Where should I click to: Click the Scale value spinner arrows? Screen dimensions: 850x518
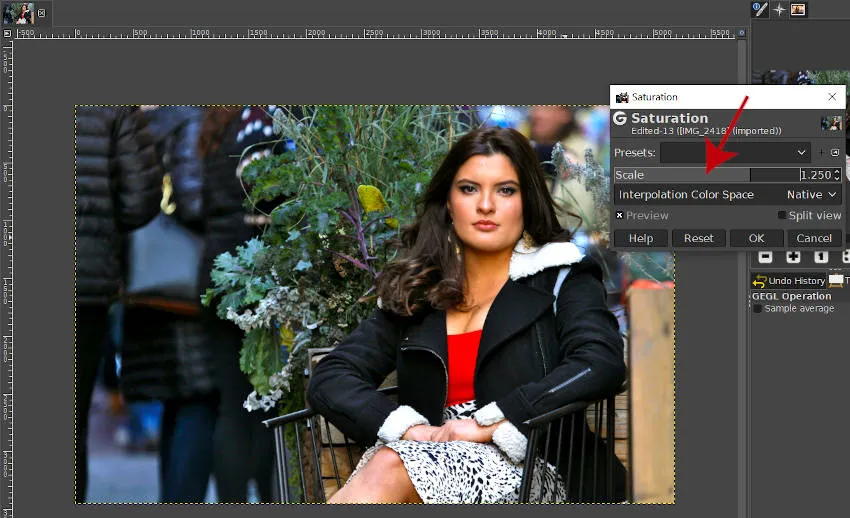837,175
